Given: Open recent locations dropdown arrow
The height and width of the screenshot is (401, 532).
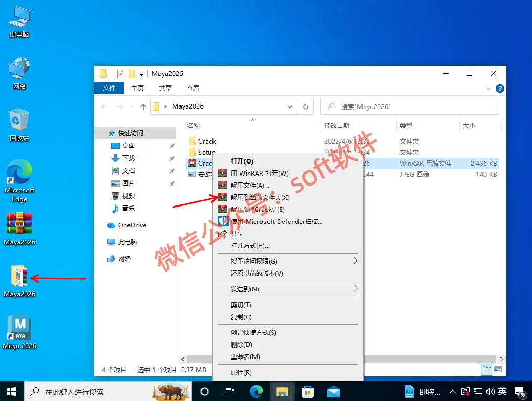Looking at the screenshot, I should point(132,107).
